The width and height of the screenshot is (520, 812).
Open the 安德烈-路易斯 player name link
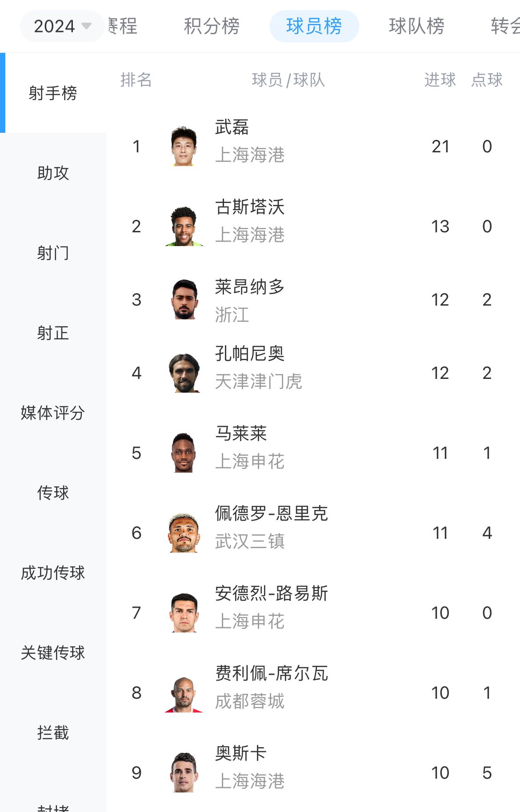[x=272, y=593]
